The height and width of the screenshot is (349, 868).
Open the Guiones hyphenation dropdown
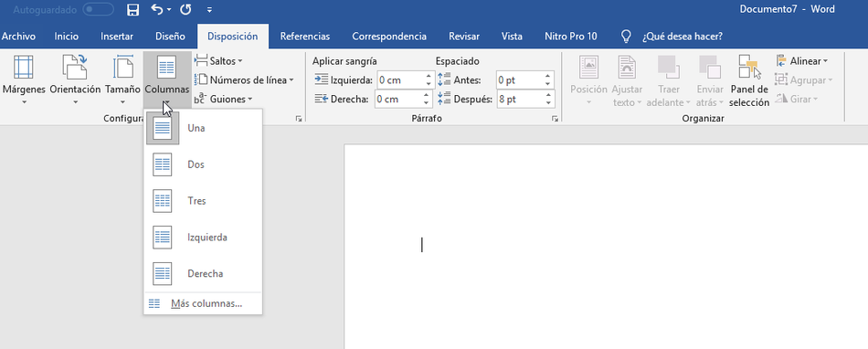(x=224, y=99)
